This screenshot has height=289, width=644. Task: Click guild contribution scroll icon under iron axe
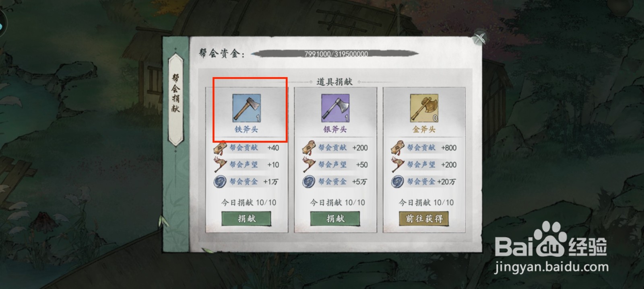[x=220, y=148]
